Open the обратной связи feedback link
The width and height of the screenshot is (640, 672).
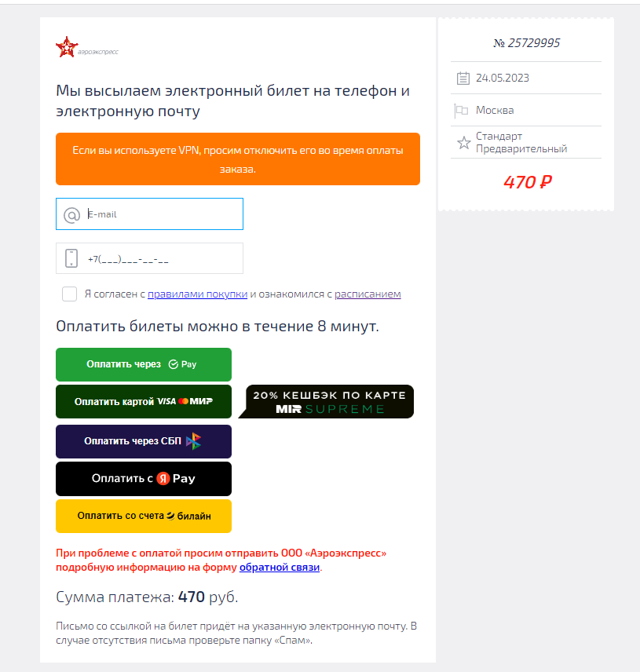(280, 567)
